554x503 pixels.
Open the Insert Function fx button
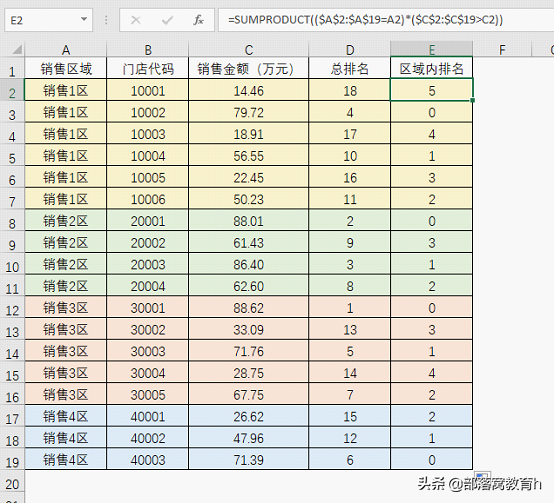tap(198, 20)
